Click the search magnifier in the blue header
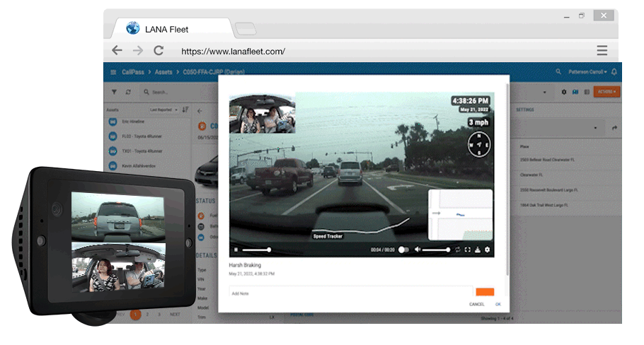The image size is (644, 345). (558, 71)
